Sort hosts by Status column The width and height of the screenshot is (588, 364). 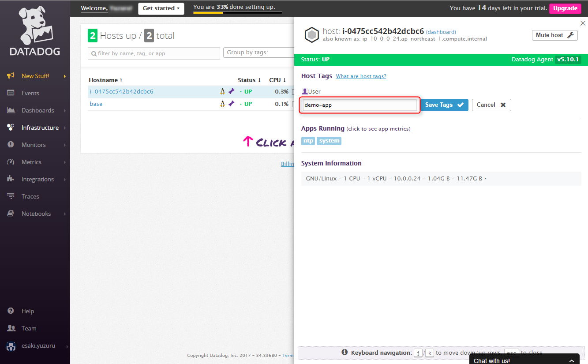coord(249,80)
